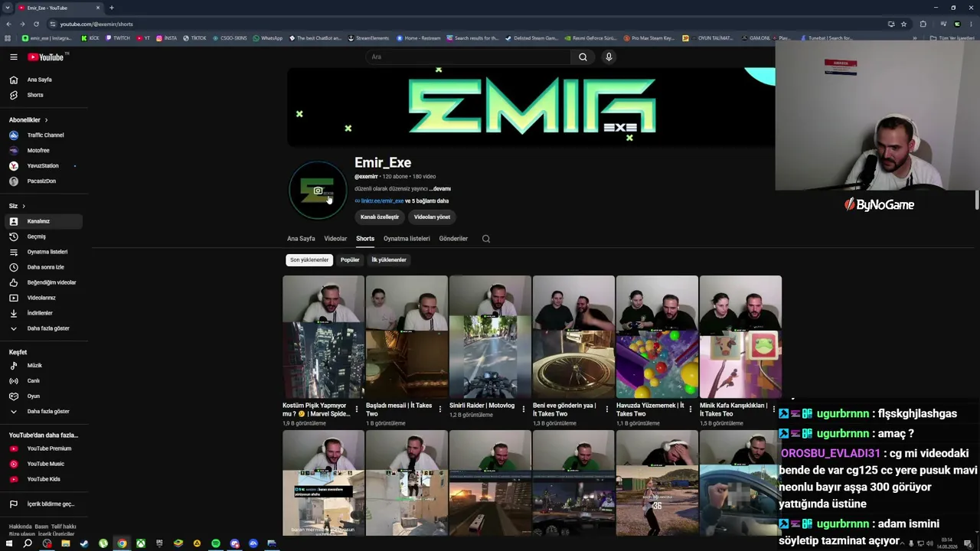Image resolution: width=980 pixels, height=551 pixels.
Task: Open YouTube Music link
Action: pyautogui.click(x=44, y=464)
